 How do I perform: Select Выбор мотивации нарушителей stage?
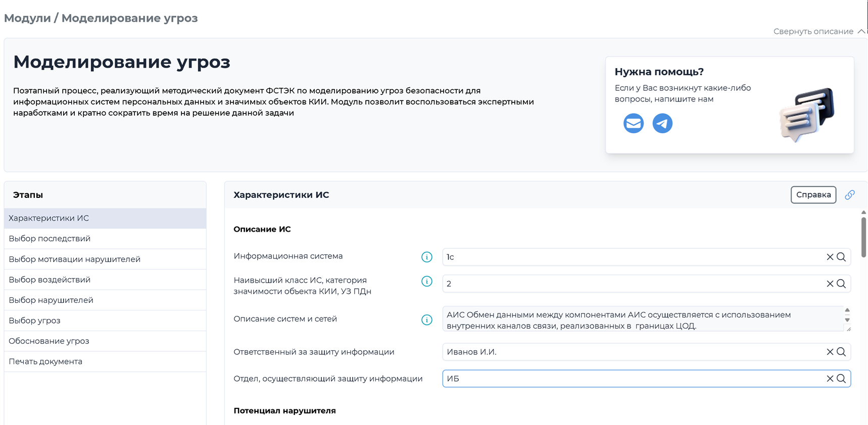pos(74,259)
